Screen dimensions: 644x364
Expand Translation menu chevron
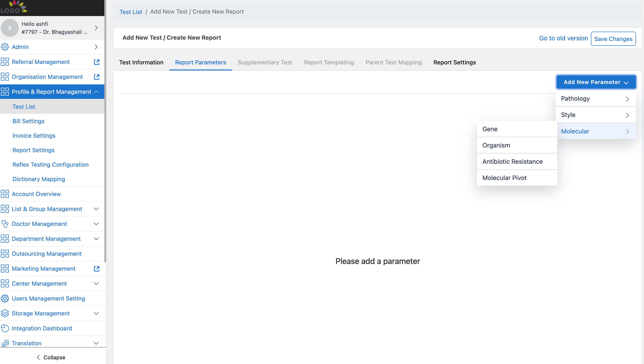(96, 343)
